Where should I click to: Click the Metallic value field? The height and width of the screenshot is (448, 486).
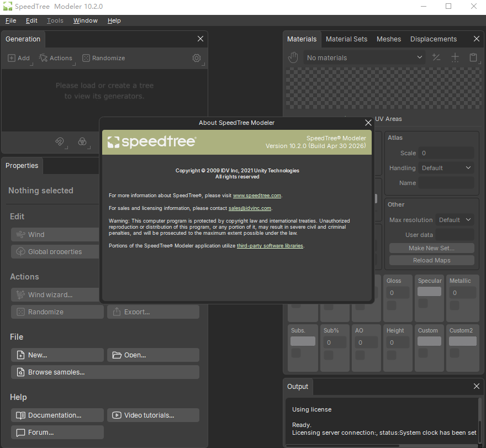pos(462,293)
